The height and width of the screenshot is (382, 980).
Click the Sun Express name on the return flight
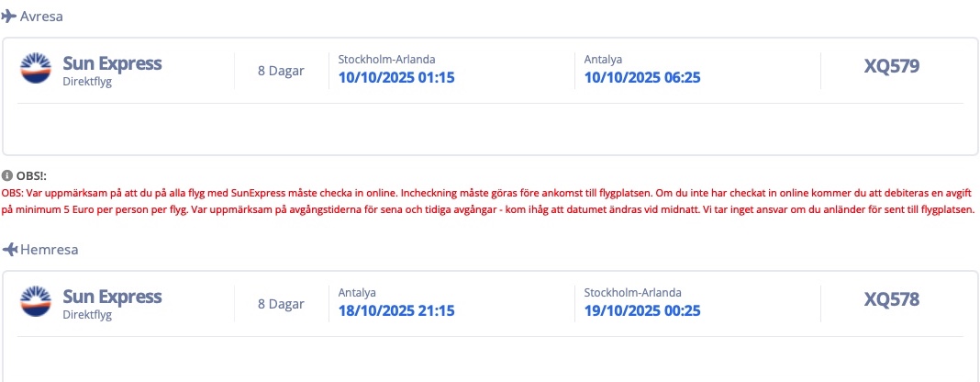click(112, 297)
